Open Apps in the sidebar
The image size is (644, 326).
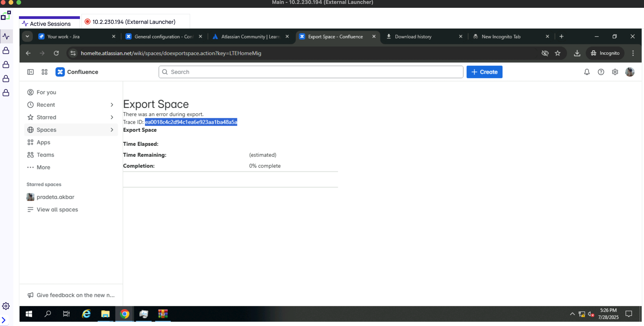[71, 142]
